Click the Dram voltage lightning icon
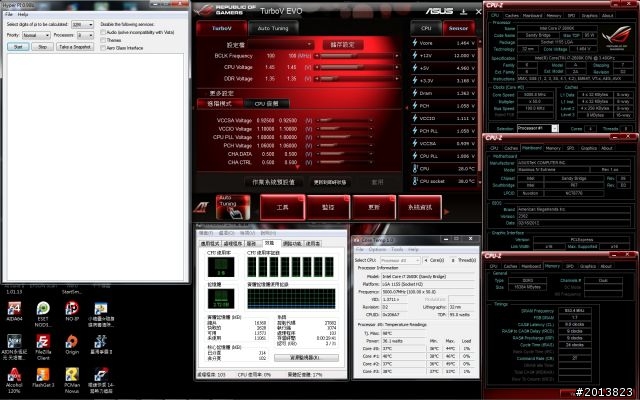 415,93
